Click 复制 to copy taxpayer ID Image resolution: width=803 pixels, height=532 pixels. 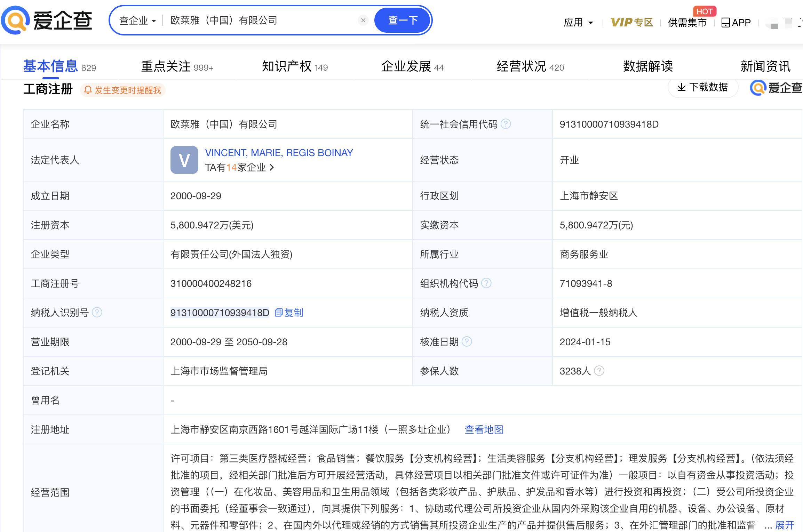tap(289, 313)
